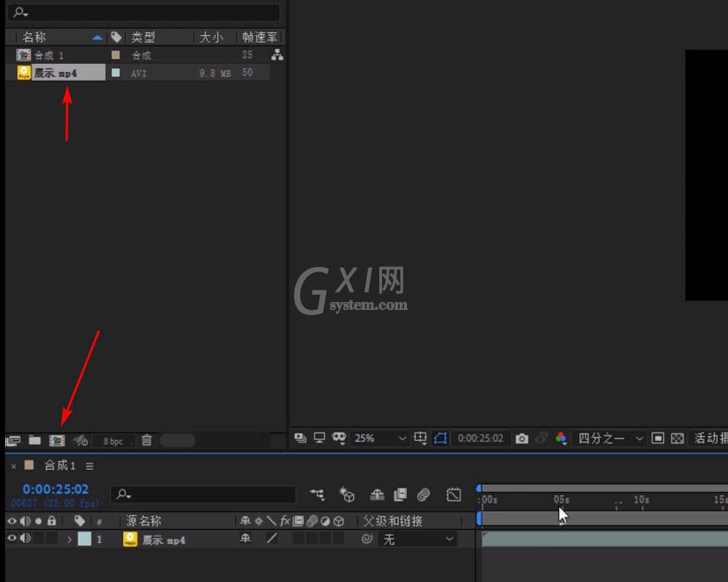Toggle mask and shape path visibility goggles icon
The height and width of the screenshot is (582, 728).
pyautogui.click(x=339, y=438)
